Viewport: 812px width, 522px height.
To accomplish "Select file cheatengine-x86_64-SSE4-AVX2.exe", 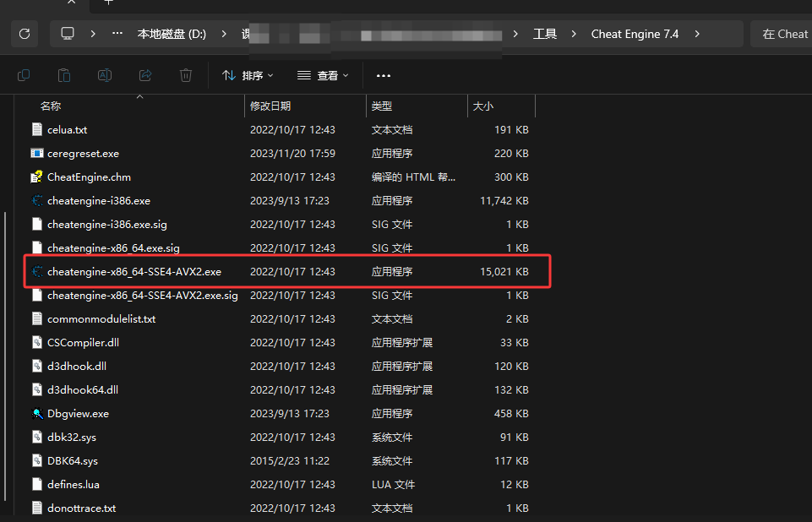I will (x=134, y=272).
